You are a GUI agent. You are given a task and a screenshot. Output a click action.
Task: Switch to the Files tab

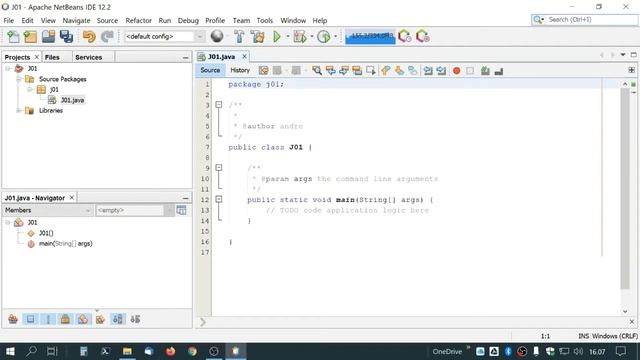pyautogui.click(x=52, y=58)
